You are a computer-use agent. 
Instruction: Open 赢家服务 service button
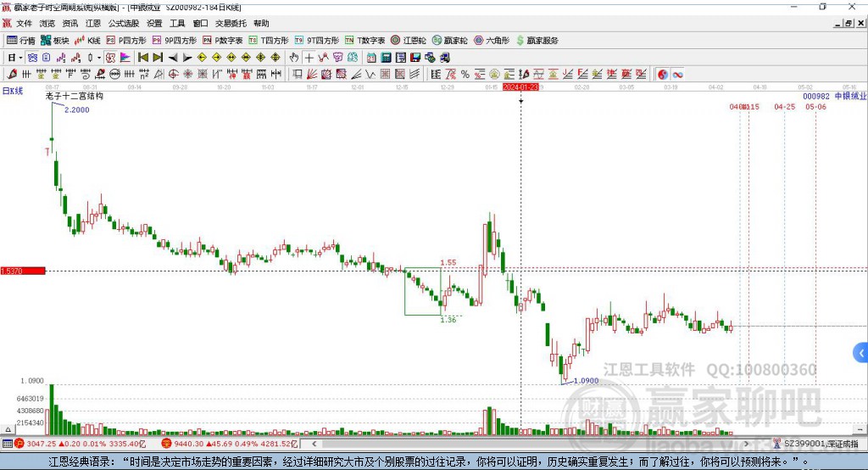coord(537,41)
